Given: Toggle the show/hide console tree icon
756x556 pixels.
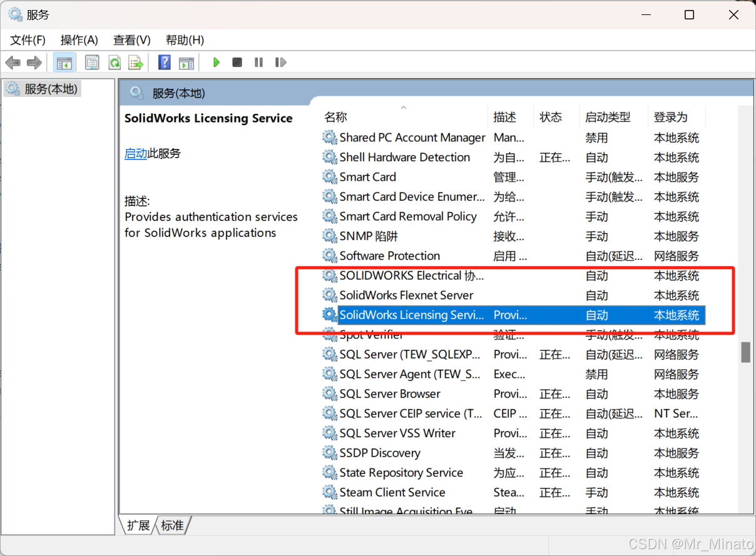Looking at the screenshot, I should (64, 63).
